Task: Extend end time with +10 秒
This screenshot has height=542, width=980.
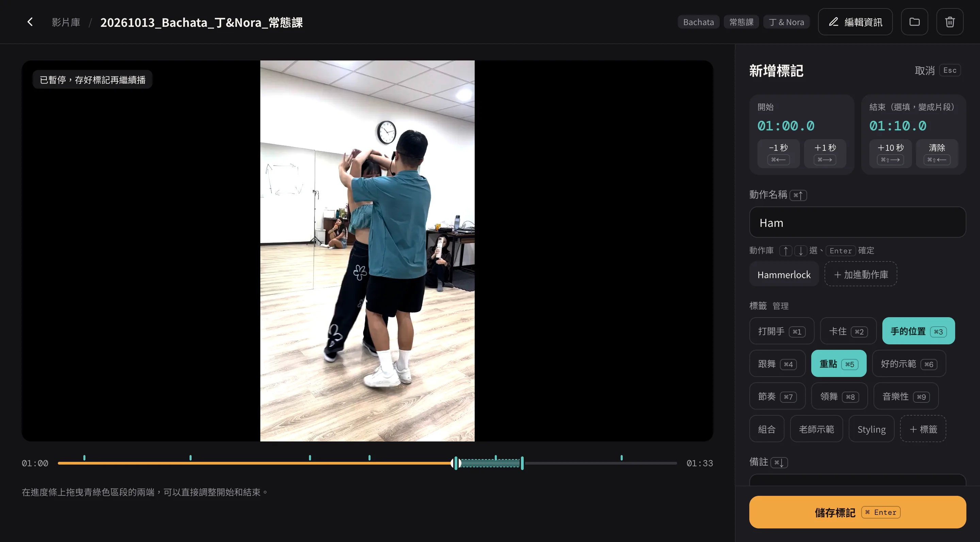Action: 890,154
